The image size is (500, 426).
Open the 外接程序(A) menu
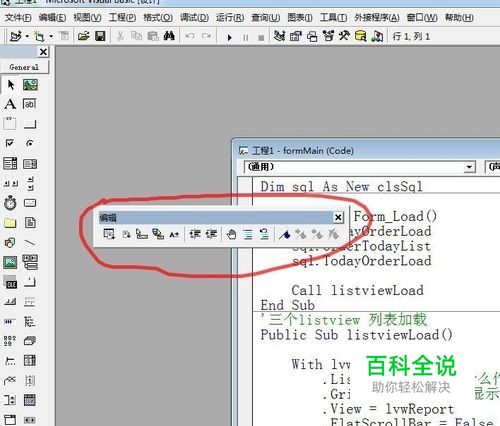[377, 17]
